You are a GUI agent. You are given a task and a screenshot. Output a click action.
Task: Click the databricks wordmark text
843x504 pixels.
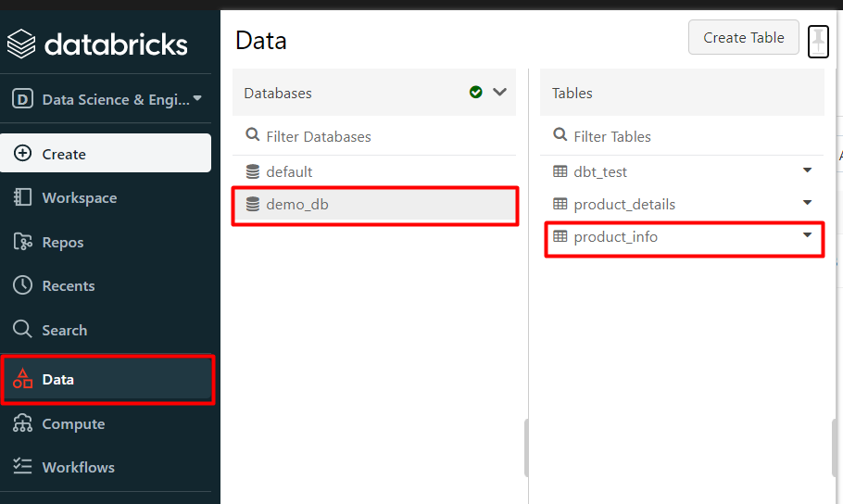(x=116, y=44)
